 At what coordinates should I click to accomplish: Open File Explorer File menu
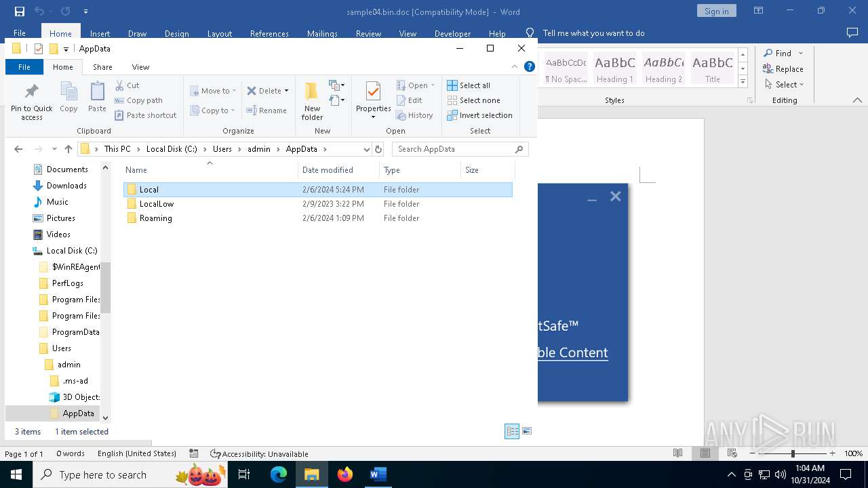pyautogui.click(x=24, y=66)
